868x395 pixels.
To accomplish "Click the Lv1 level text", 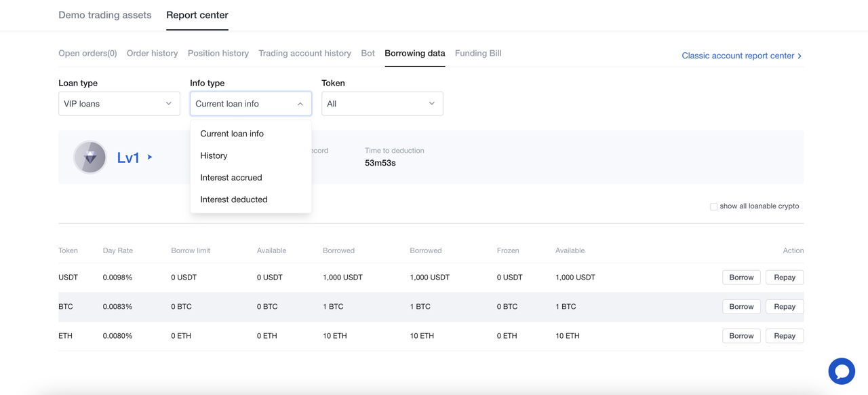I will pyautogui.click(x=128, y=157).
